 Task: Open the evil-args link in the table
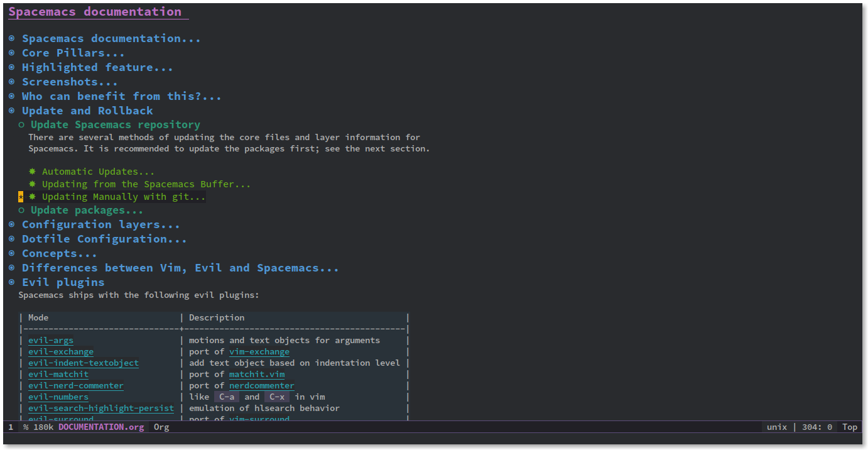[51, 341]
